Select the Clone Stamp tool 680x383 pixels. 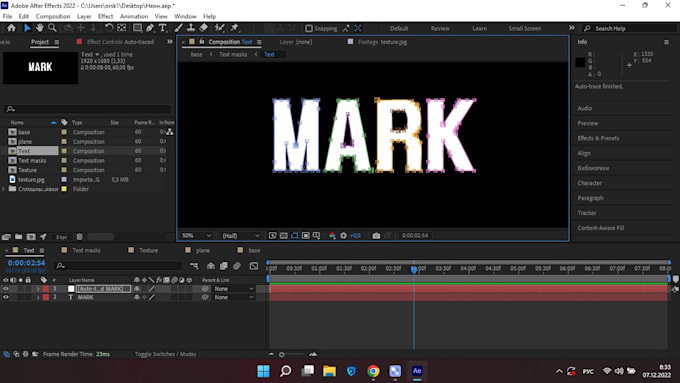tap(191, 28)
